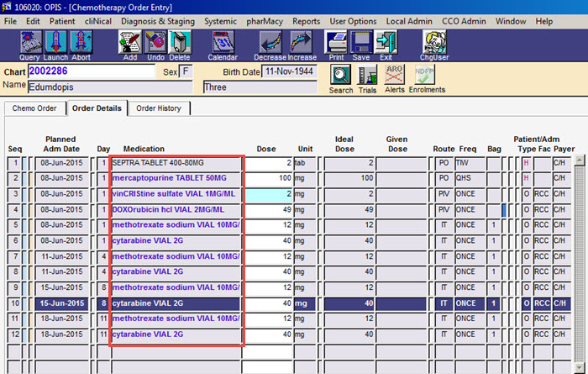The height and width of the screenshot is (374, 588).
Task: Open the Help menu
Action: [544, 21]
